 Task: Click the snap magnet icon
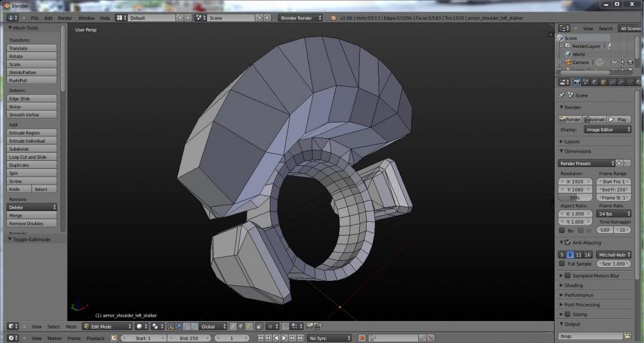click(285, 327)
